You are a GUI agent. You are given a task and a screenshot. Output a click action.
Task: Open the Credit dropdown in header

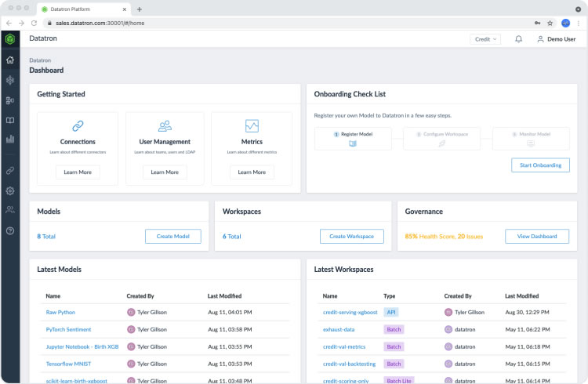pos(485,39)
